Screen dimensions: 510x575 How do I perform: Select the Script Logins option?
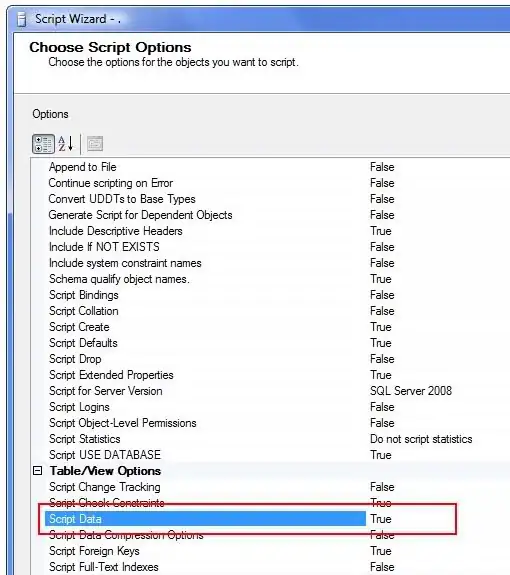coord(79,407)
